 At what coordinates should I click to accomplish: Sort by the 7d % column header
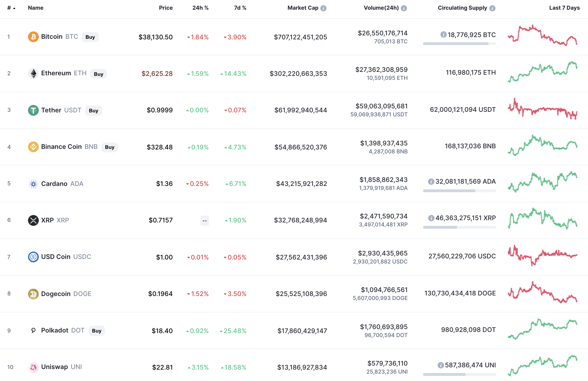pyautogui.click(x=240, y=8)
